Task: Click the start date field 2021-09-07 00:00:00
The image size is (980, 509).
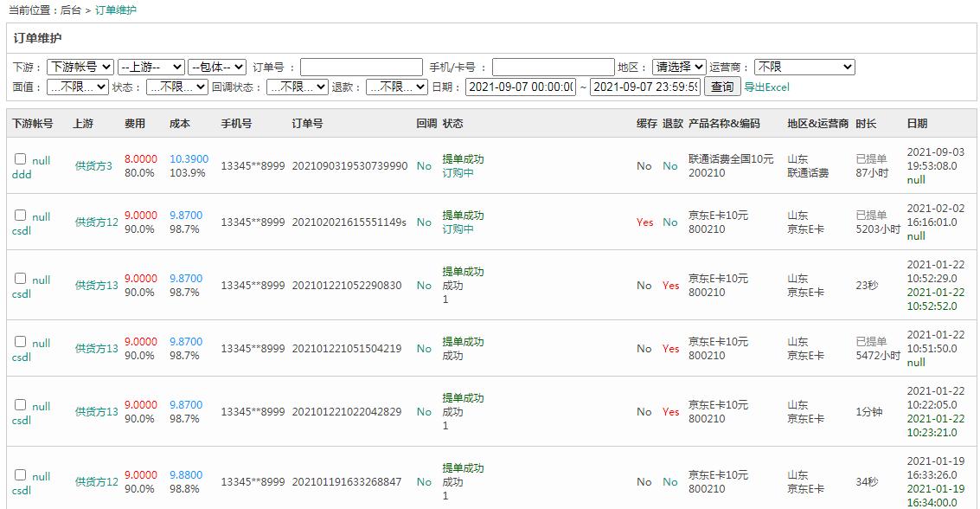Action: [x=521, y=87]
